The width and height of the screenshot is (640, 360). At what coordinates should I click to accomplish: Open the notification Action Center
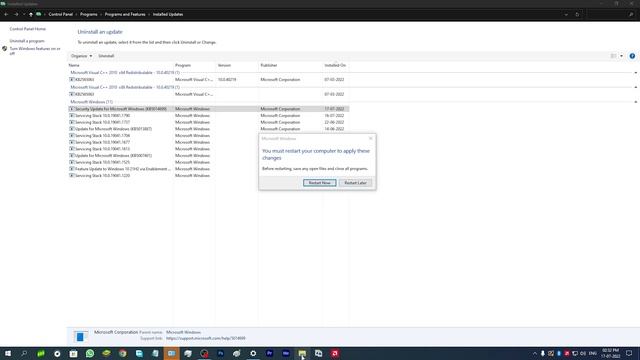tap(629, 353)
